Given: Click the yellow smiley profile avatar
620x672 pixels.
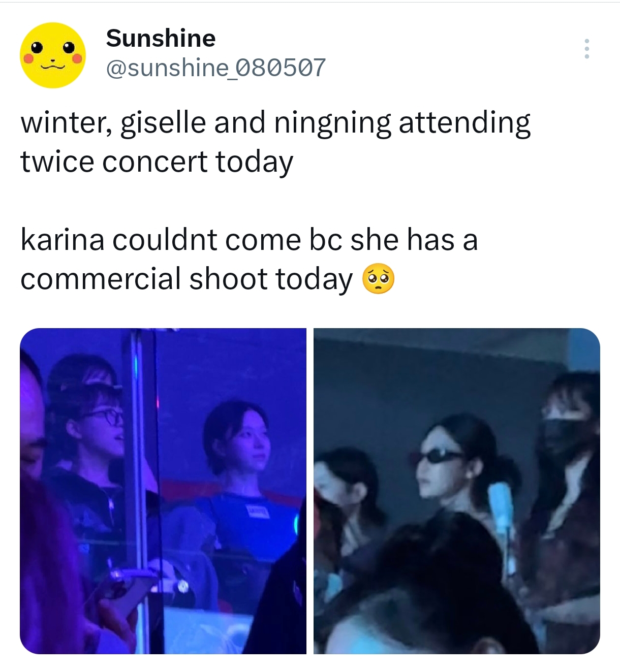Looking at the screenshot, I should click(53, 55).
